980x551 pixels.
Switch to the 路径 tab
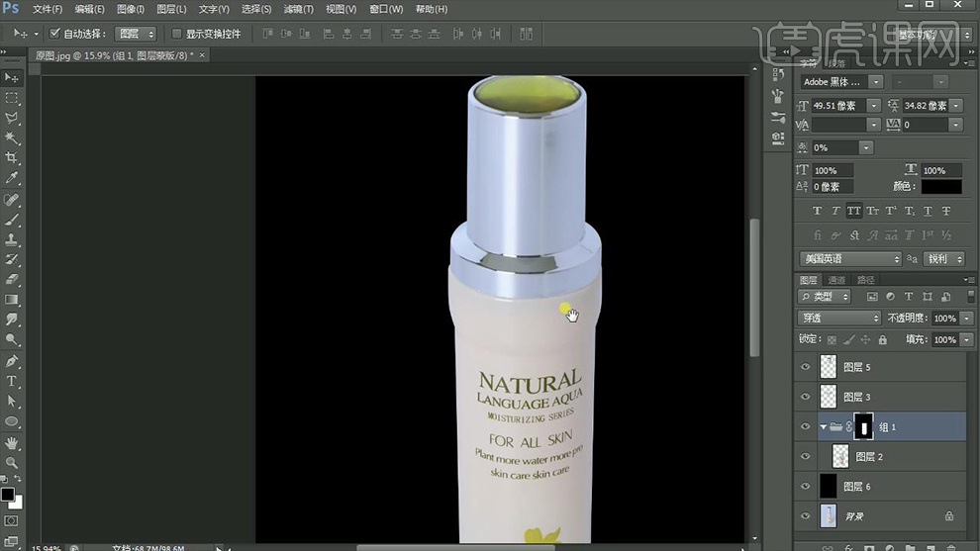pyautogui.click(x=865, y=280)
